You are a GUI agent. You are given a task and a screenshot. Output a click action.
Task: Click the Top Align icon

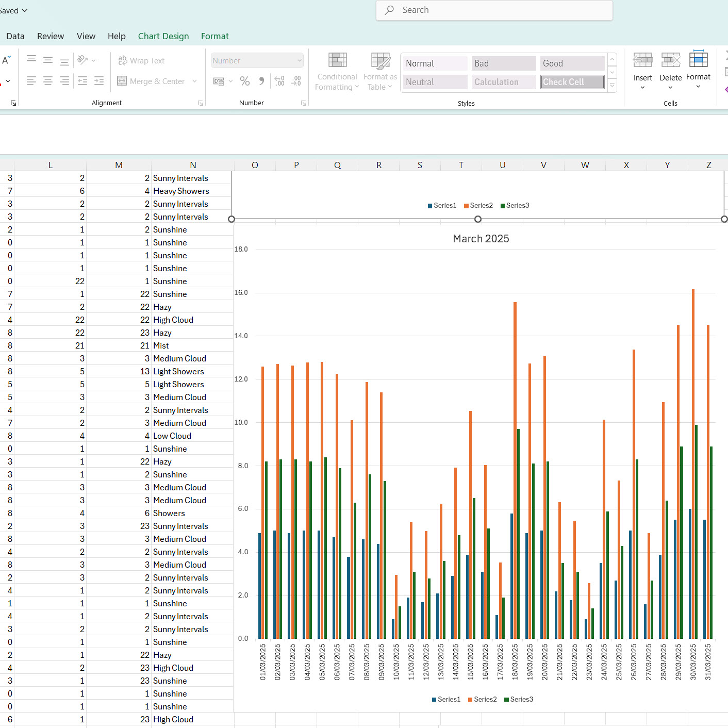[x=31, y=60]
